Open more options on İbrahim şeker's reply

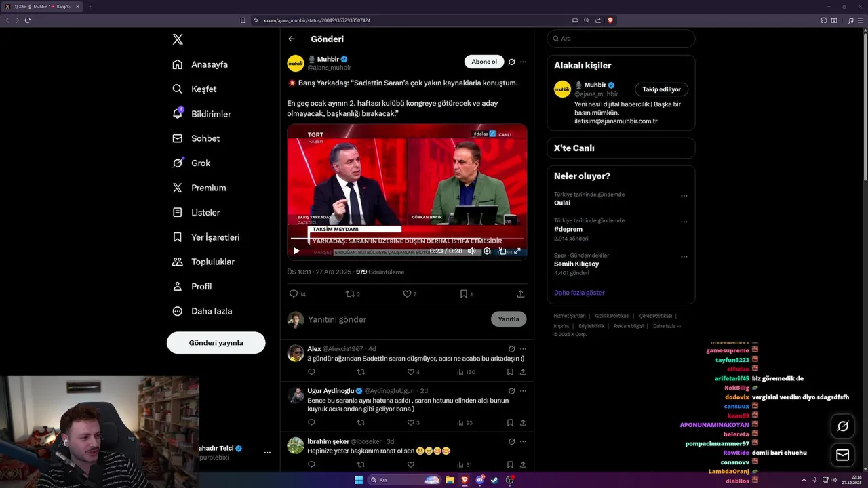pos(523,441)
